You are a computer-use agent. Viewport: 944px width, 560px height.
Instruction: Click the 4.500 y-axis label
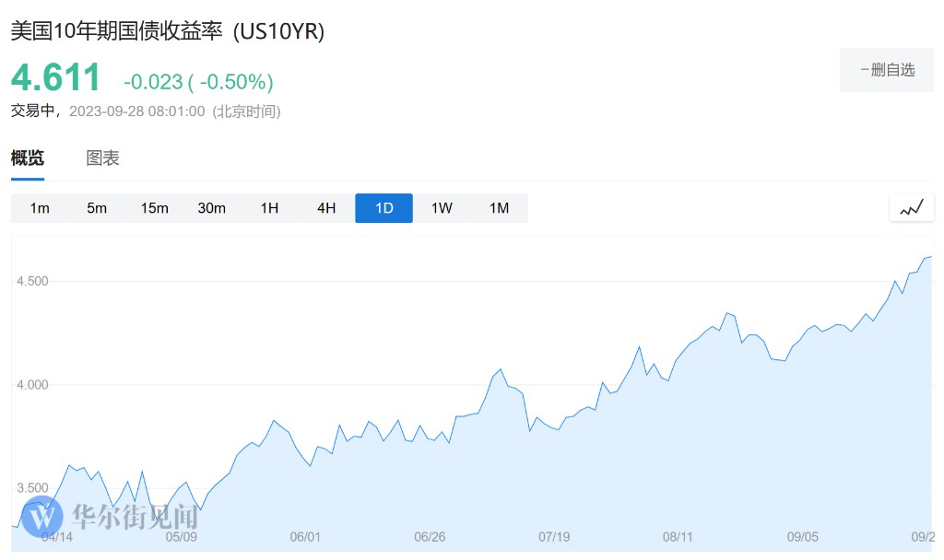pyautogui.click(x=34, y=281)
